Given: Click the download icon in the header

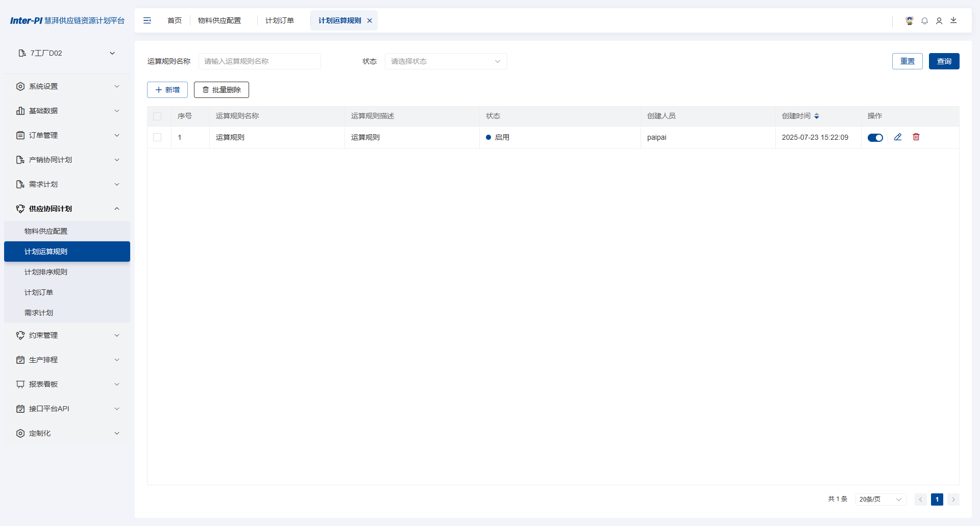Looking at the screenshot, I should coord(954,20).
